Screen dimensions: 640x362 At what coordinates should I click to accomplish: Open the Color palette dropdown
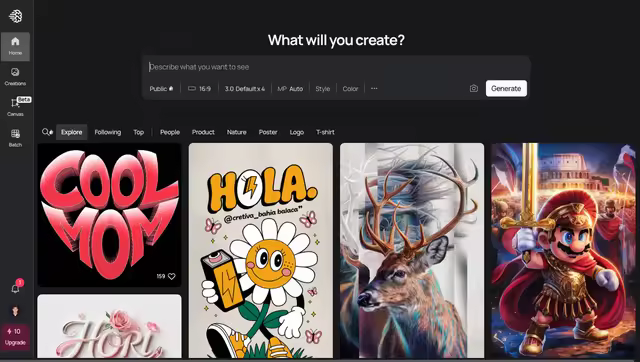pyautogui.click(x=350, y=89)
